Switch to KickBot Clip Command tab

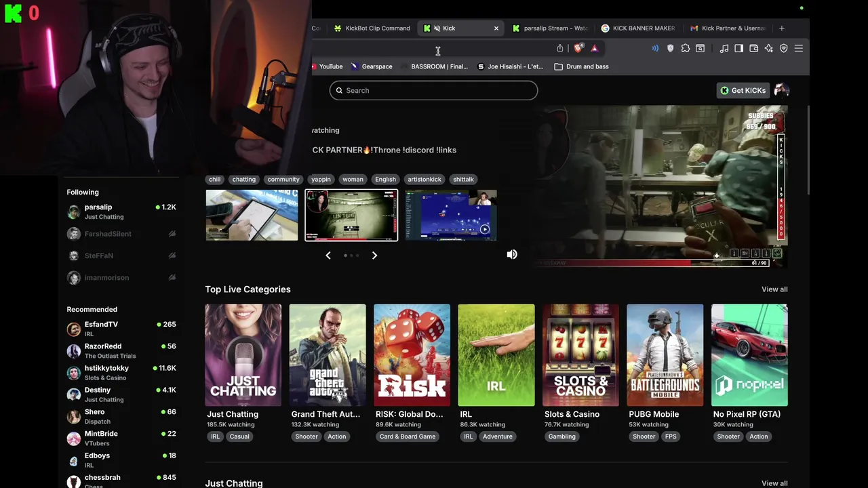[372, 28]
